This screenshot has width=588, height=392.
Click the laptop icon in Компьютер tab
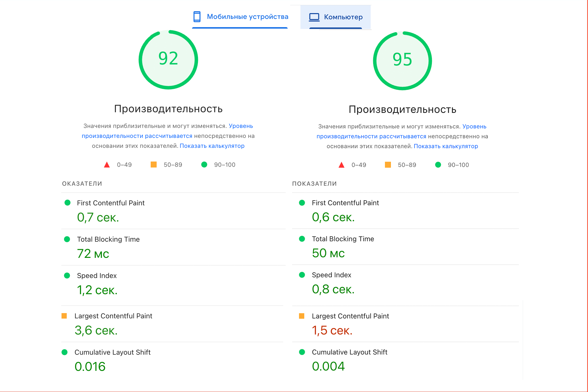click(x=314, y=17)
